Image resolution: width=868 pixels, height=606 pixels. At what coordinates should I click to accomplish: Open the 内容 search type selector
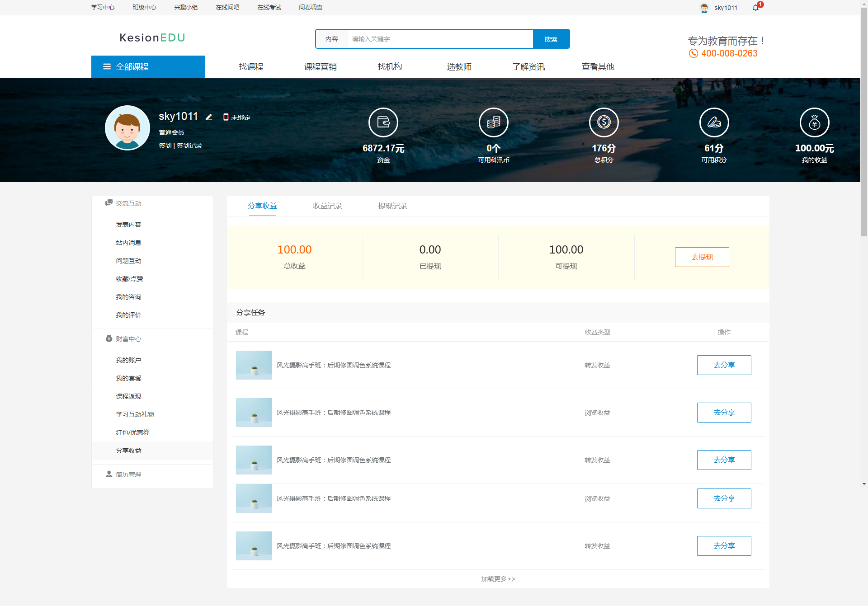click(x=331, y=39)
